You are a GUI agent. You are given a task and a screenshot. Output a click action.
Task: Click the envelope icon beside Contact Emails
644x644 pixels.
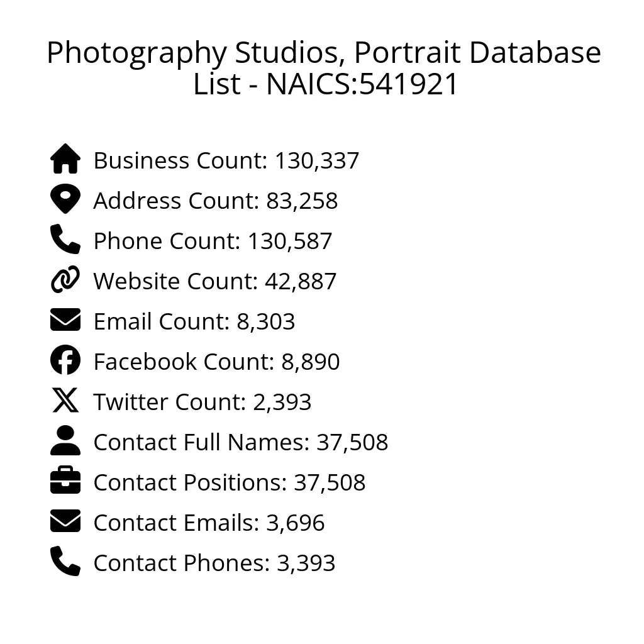65,521
